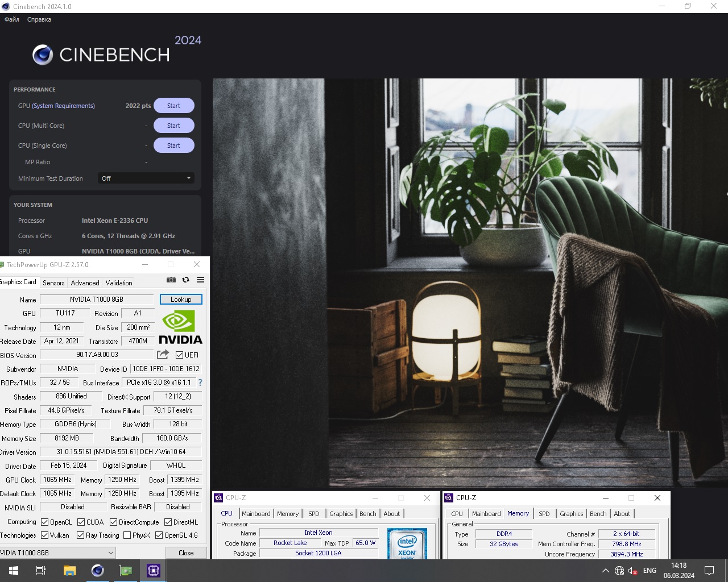Switch to the GPU-Z Sensors tab
Screen dimensions: 728x582
tap(53, 282)
